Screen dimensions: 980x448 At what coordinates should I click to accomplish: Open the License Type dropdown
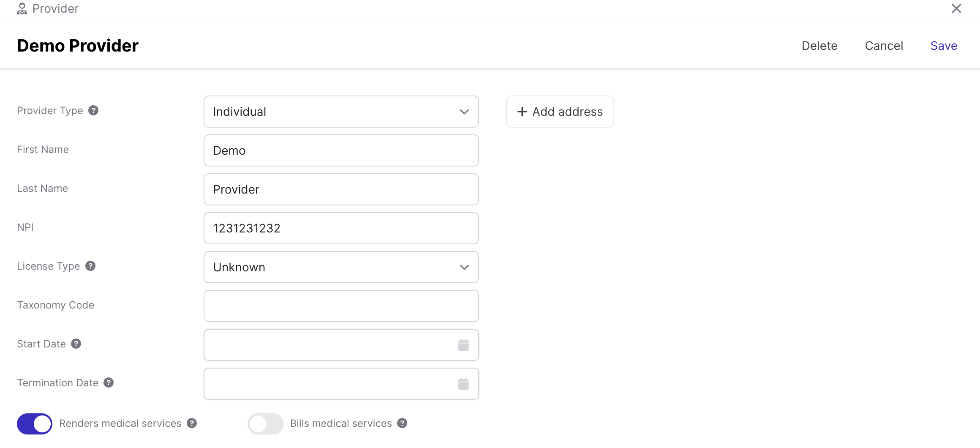pyautogui.click(x=341, y=267)
